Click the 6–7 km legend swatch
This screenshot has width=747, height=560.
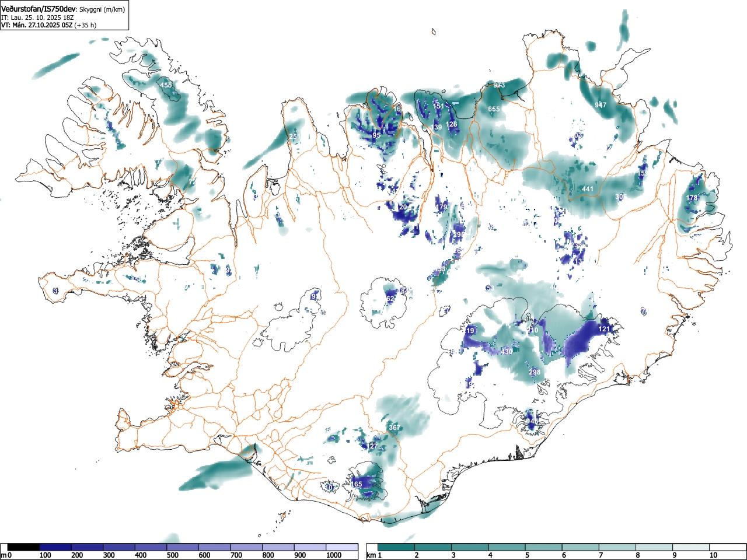tap(580, 547)
